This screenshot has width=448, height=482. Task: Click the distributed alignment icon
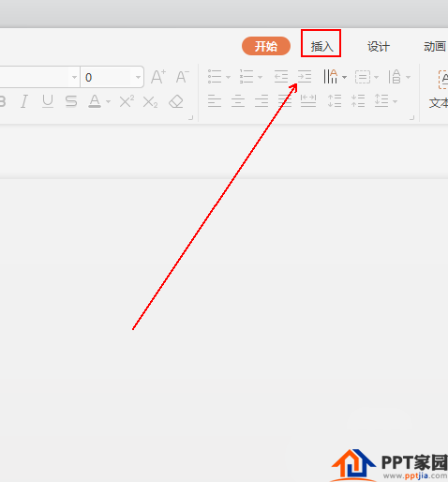(308, 101)
